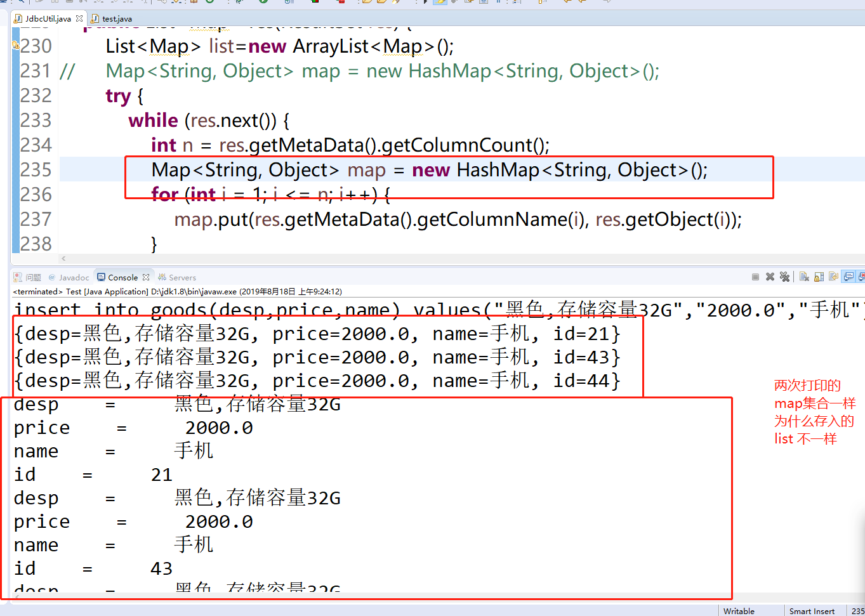Remove all terminated launches in the console
865x616 pixels.
[x=785, y=277]
